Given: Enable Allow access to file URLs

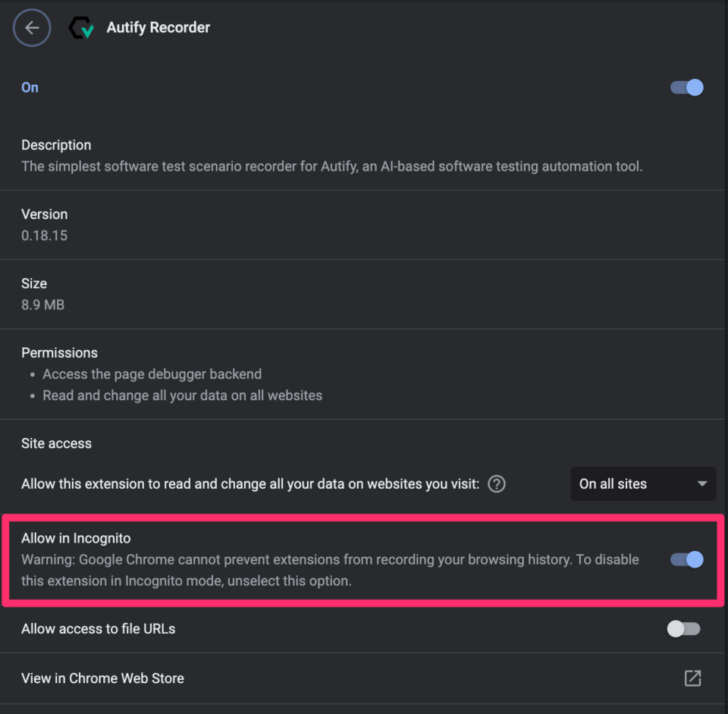Looking at the screenshot, I should point(682,628).
